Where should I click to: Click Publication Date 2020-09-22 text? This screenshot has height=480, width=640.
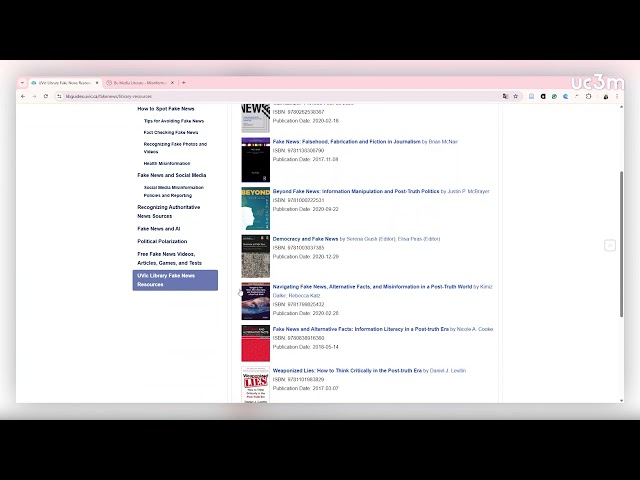coord(305,209)
